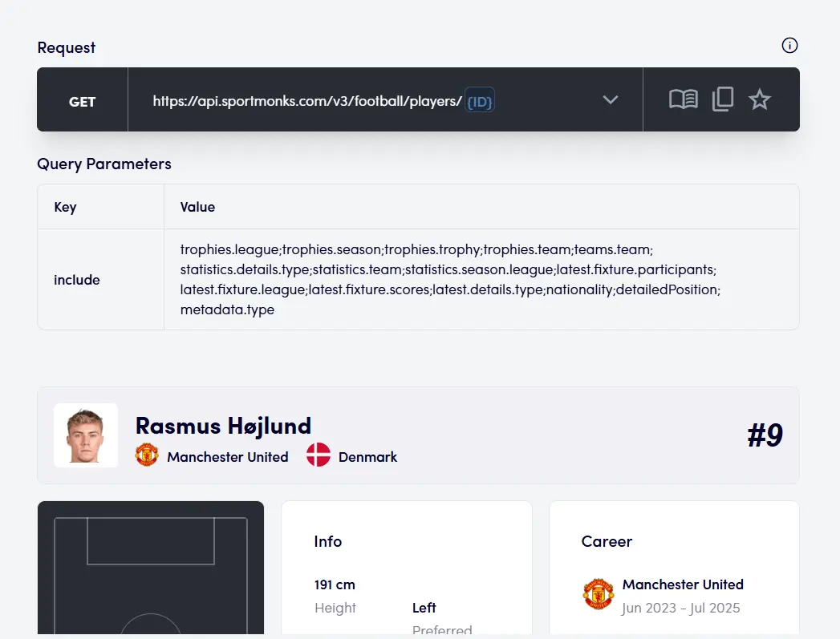Click the Rasmus Højlund name heading
This screenshot has height=639, width=840.
(223, 426)
